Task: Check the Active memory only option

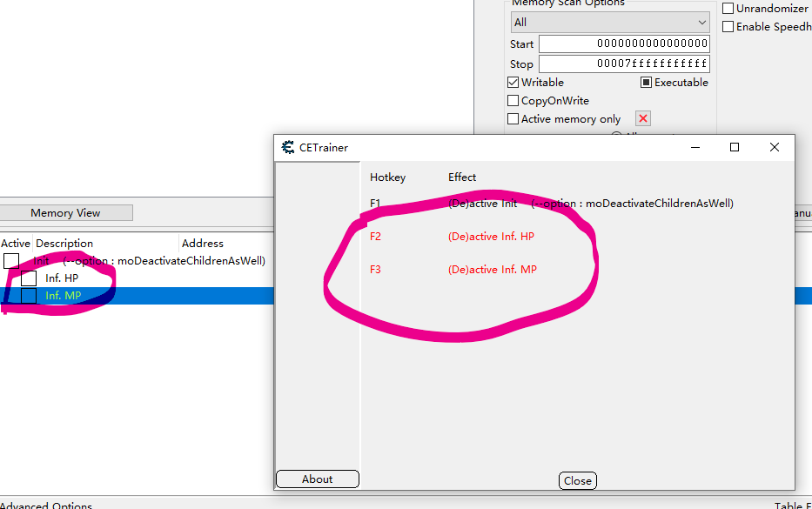Action: (513, 118)
